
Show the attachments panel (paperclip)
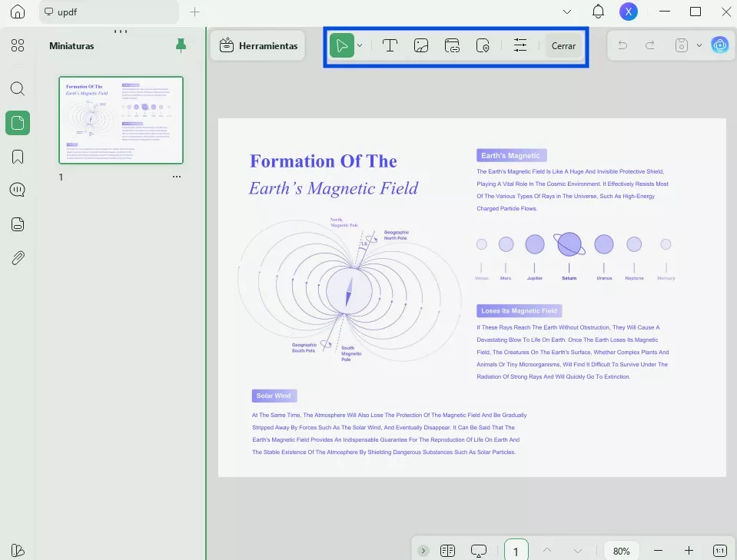click(x=18, y=258)
